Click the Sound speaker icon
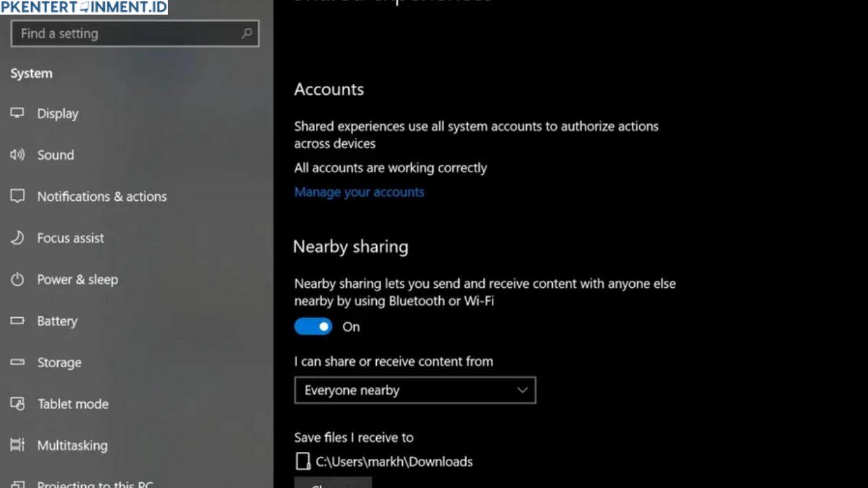Image resolution: width=868 pixels, height=488 pixels. click(x=17, y=154)
